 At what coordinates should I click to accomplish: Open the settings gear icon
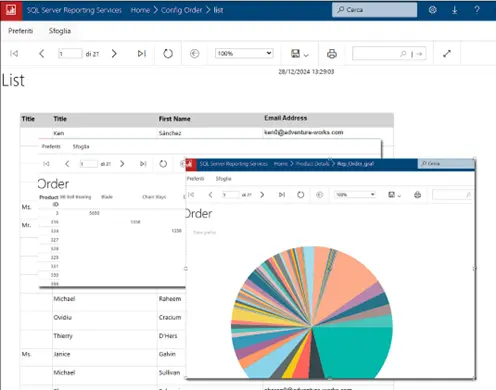click(x=433, y=10)
